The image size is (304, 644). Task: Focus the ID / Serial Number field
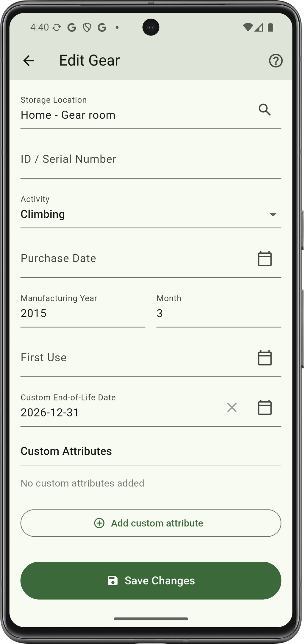click(x=151, y=160)
